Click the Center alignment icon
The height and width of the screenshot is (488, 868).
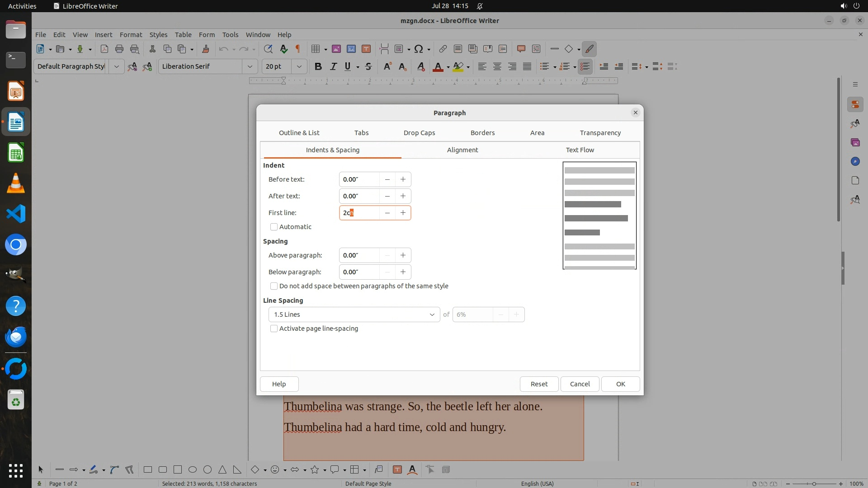click(497, 66)
